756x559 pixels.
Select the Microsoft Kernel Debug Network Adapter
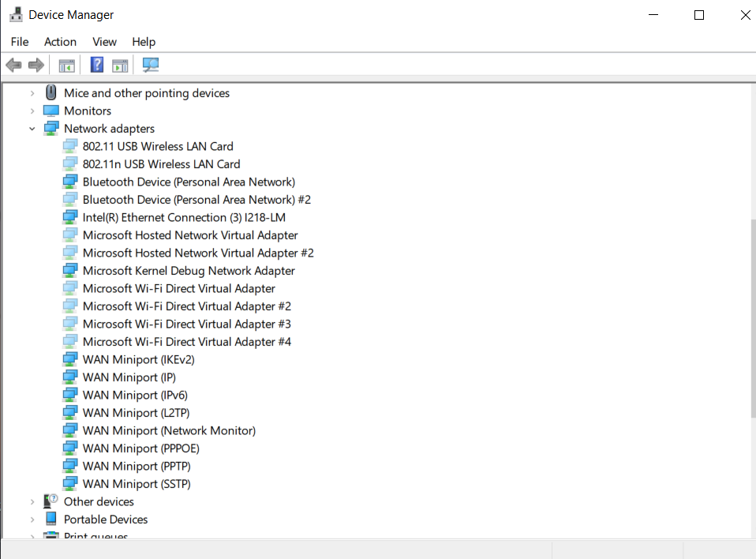(x=189, y=270)
